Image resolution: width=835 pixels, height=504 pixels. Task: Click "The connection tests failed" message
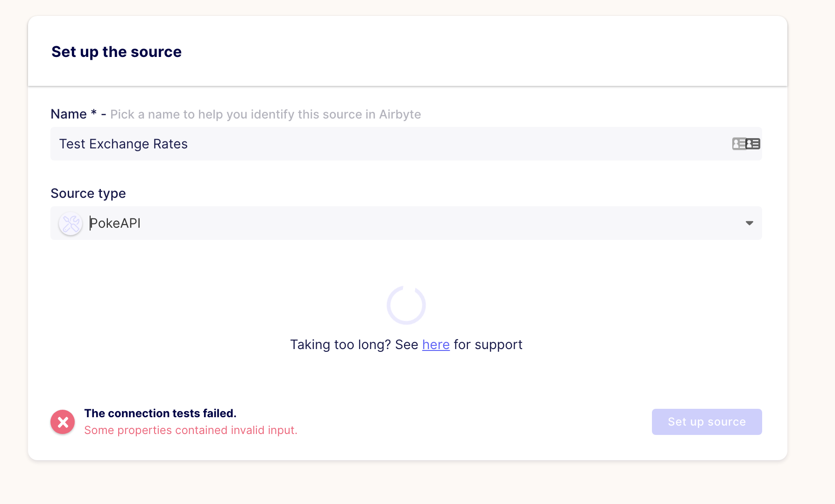click(x=160, y=413)
